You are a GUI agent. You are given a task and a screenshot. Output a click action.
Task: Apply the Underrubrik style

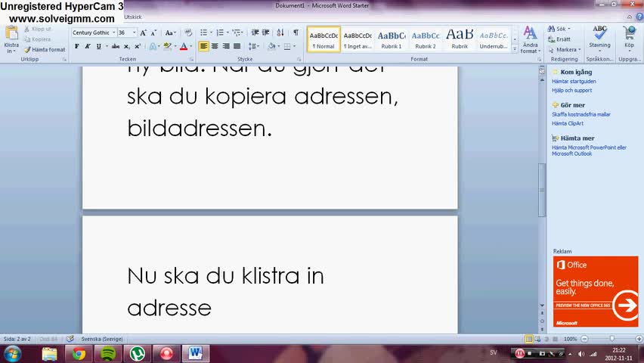point(494,39)
